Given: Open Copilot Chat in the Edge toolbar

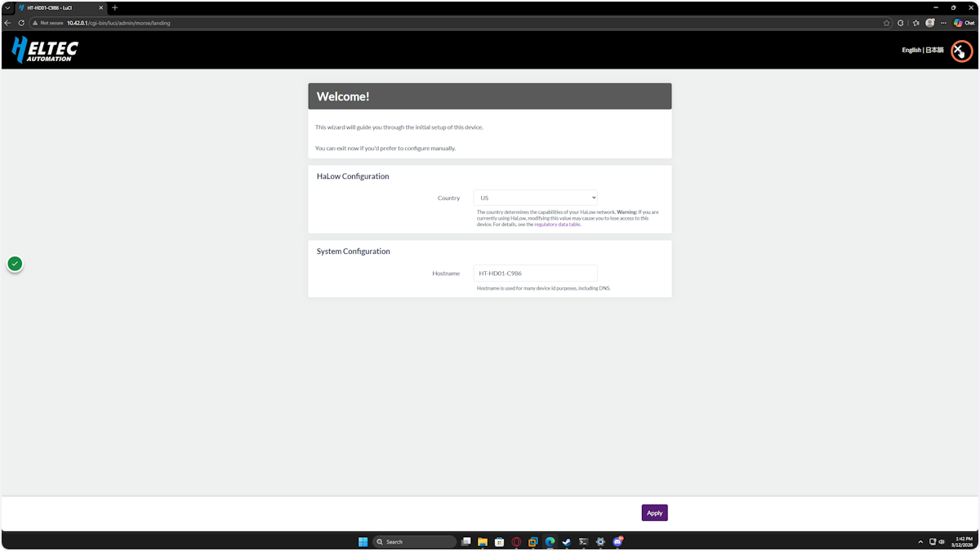Looking at the screenshot, I should coord(964,23).
